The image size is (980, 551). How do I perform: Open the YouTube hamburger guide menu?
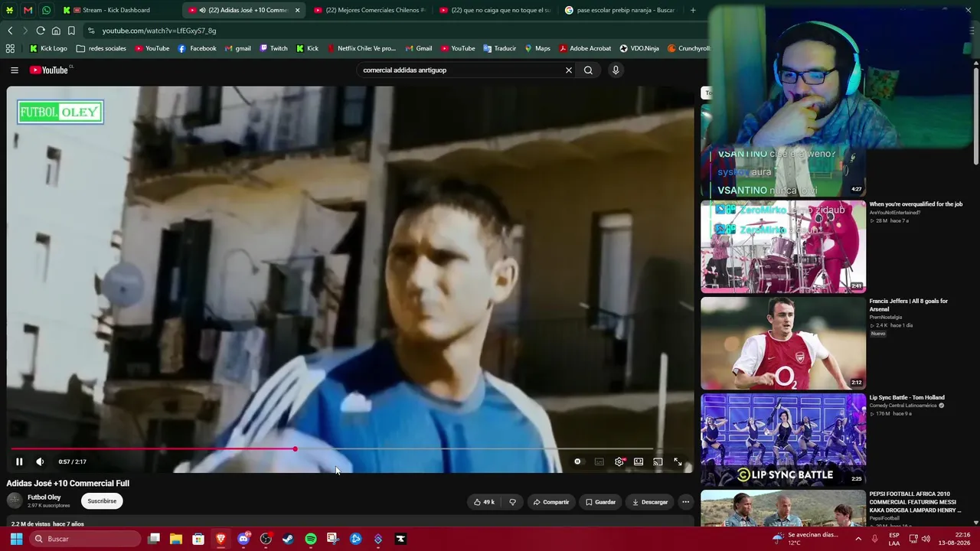click(15, 70)
